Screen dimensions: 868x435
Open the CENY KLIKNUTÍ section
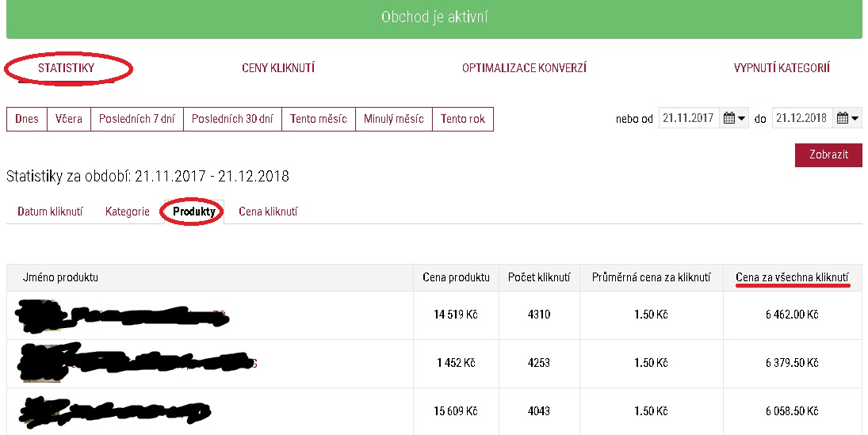point(278,68)
